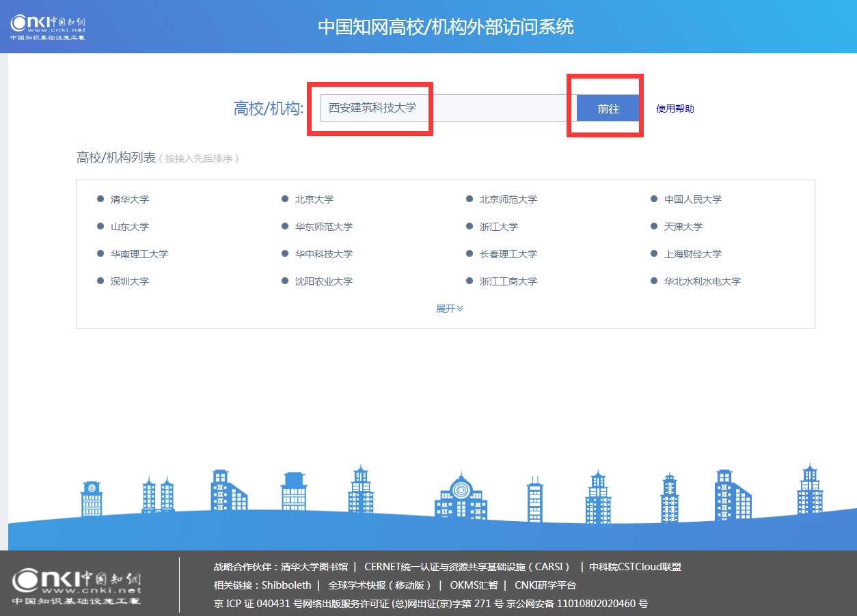The image size is (857, 616).
Task: Choose 沈阳农业大学 in the list
Action: click(x=324, y=281)
